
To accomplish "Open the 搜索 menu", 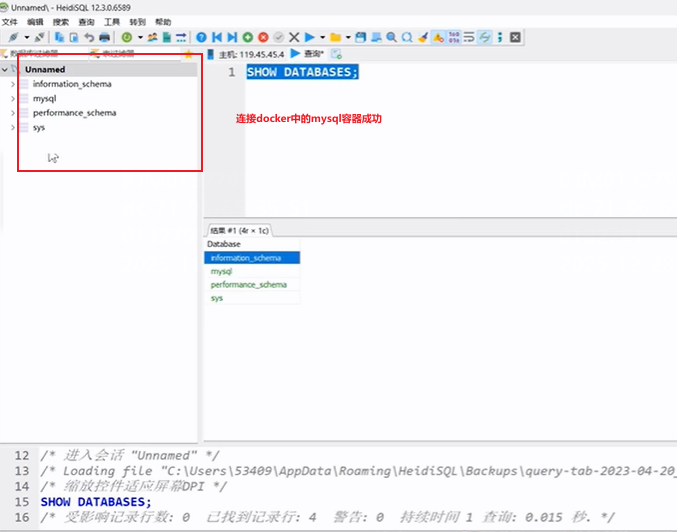I will pyautogui.click(x=60, y=22).
